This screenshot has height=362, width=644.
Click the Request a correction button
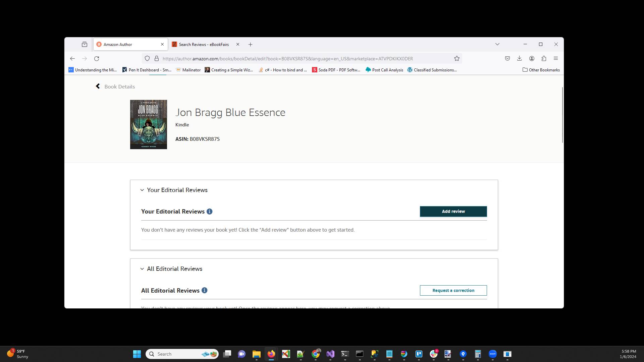(x=453, y=290)
